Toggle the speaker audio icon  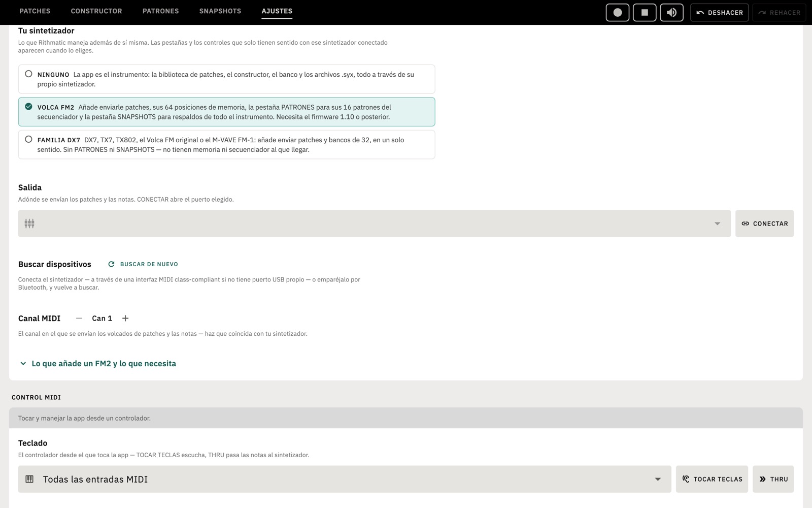tap(671, 12)
